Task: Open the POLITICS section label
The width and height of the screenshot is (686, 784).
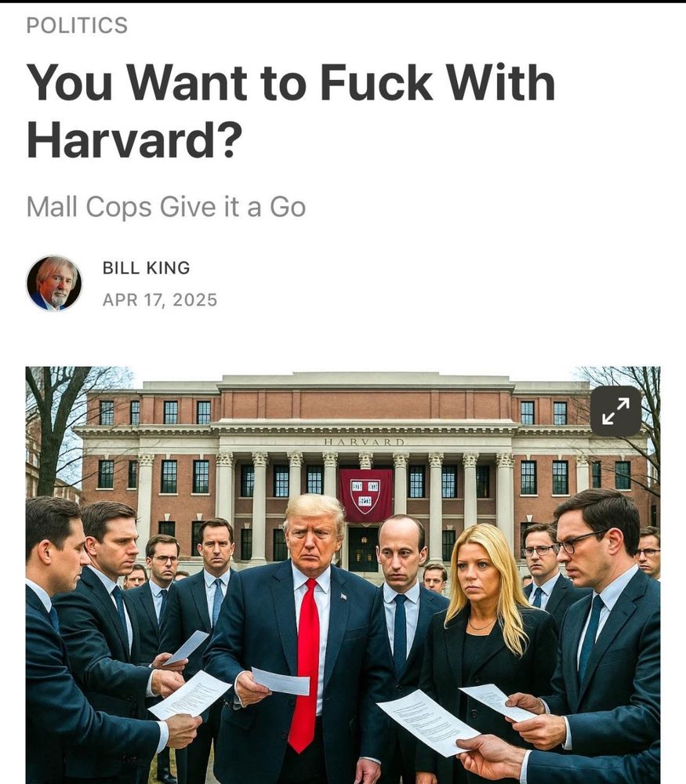Action: click(x=77, y=26)
